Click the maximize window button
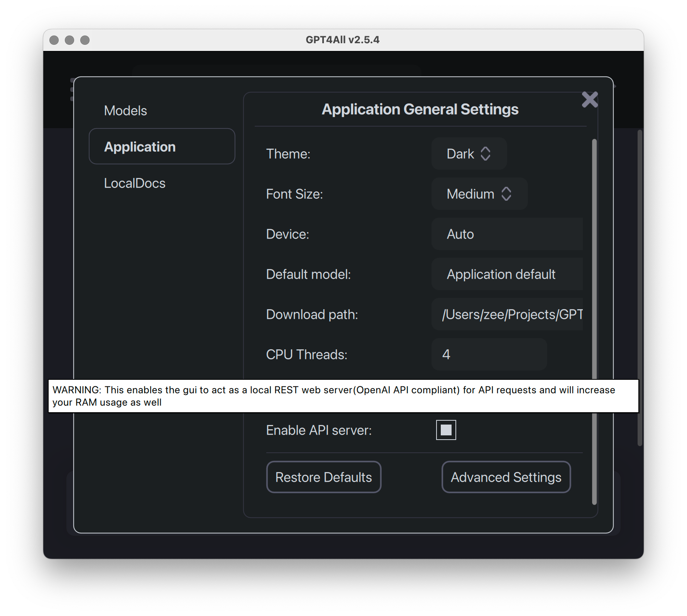 click(x=85, y=40)
